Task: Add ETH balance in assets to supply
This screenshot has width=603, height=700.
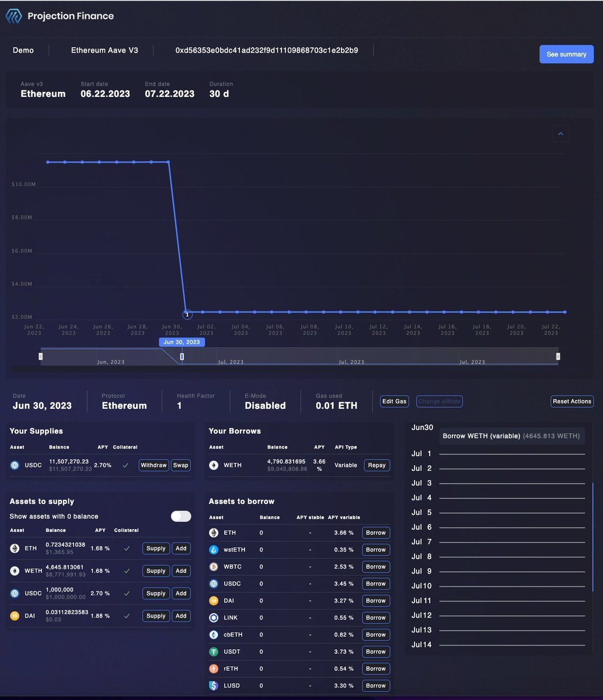Action: 181,548
